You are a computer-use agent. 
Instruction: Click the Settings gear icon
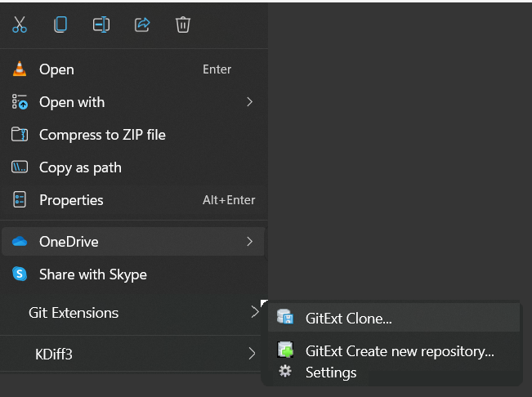pyautogui.click(x=285, y=372)
